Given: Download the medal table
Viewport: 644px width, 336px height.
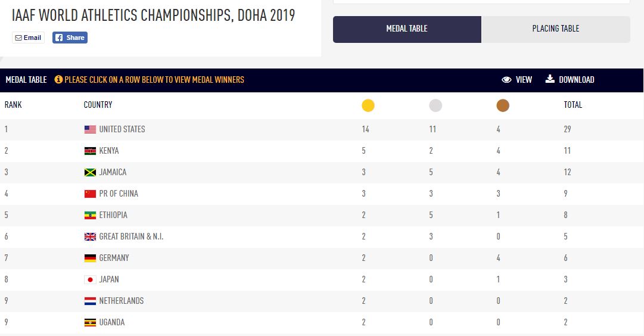Looking at the screenshot, I should (x=570, y=80).
